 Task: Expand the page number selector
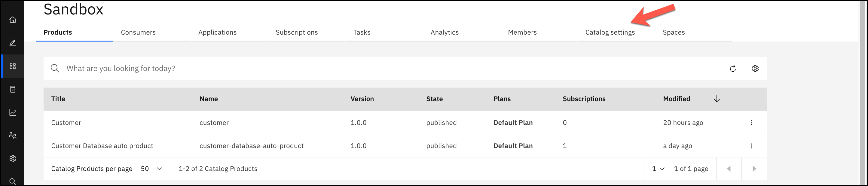[658, 169]
